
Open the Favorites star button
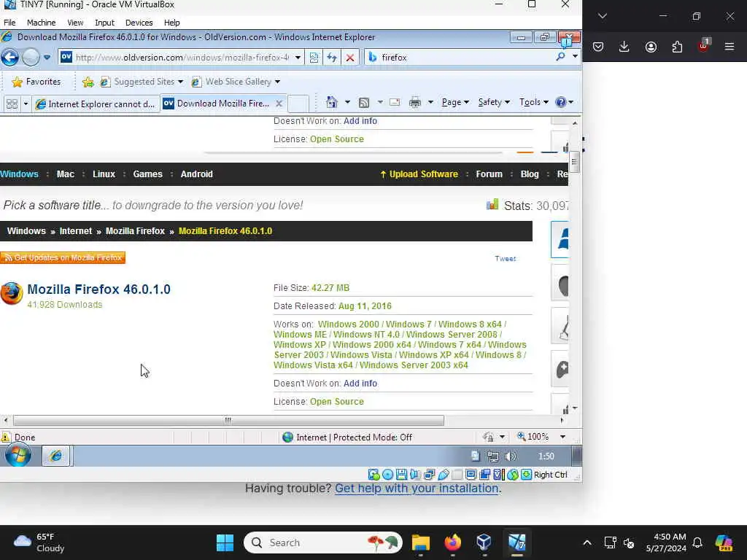[x=36, y=82]
